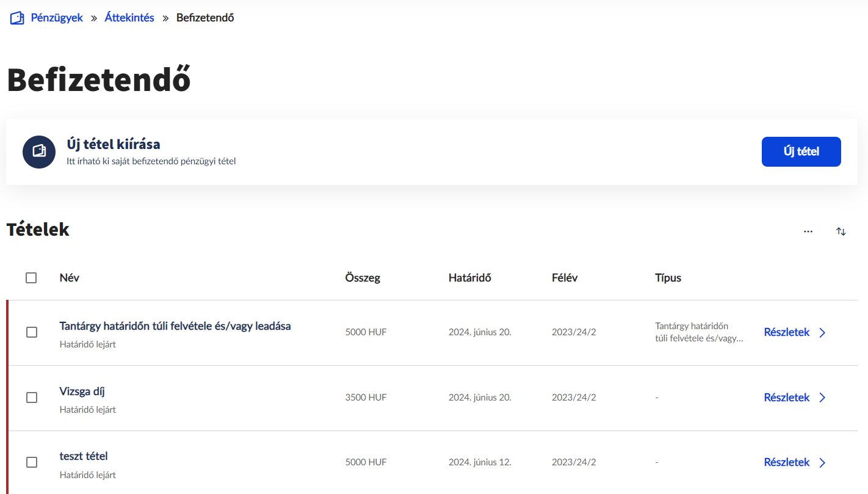Check the box for Tantárgy határidőn túli felvétele
The width and height of the screenshot is (868, 494).
click(x=31, y=332)
